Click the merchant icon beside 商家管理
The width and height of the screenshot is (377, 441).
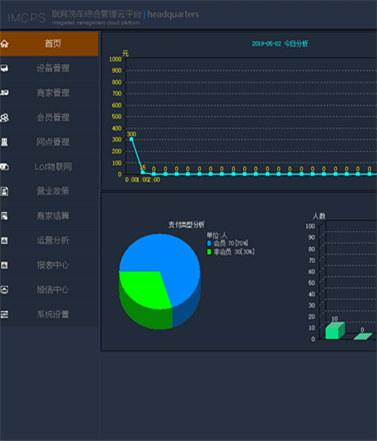click(x=5, y=93)
